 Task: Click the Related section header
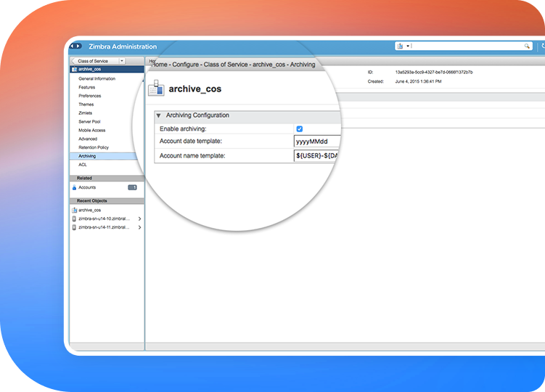pos(107,178)
